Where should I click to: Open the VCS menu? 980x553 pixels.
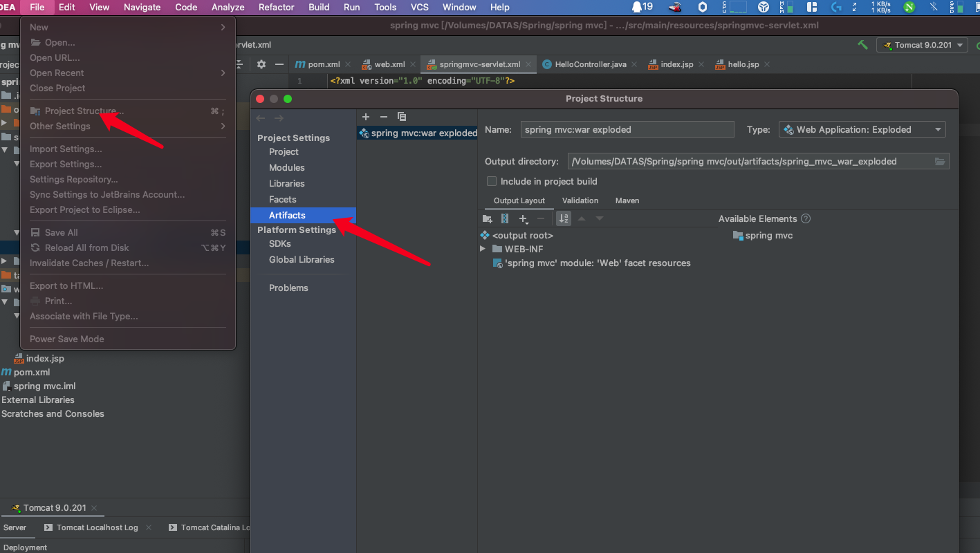[x=420, y=7]
